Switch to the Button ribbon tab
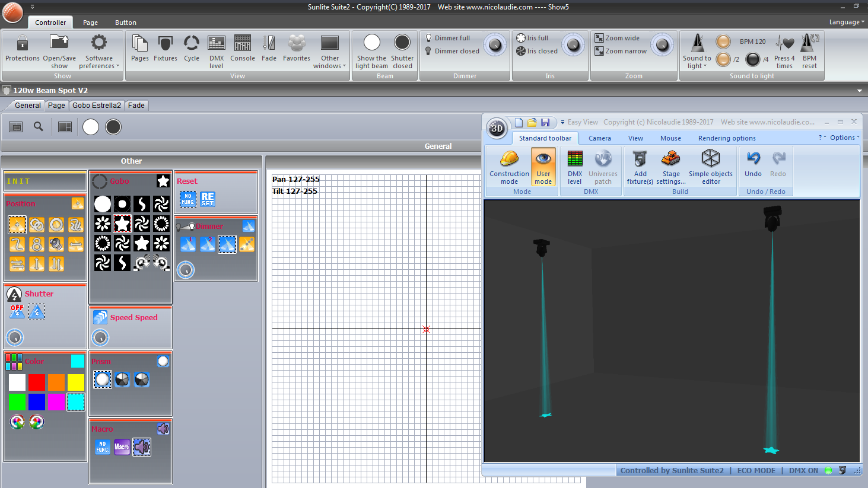868x488 pixels. click(x=126, y=23)
